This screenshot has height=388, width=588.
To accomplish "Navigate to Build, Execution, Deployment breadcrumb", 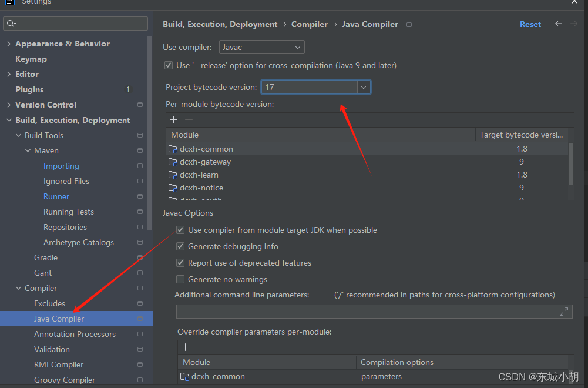I will click(x=220, y=24).
